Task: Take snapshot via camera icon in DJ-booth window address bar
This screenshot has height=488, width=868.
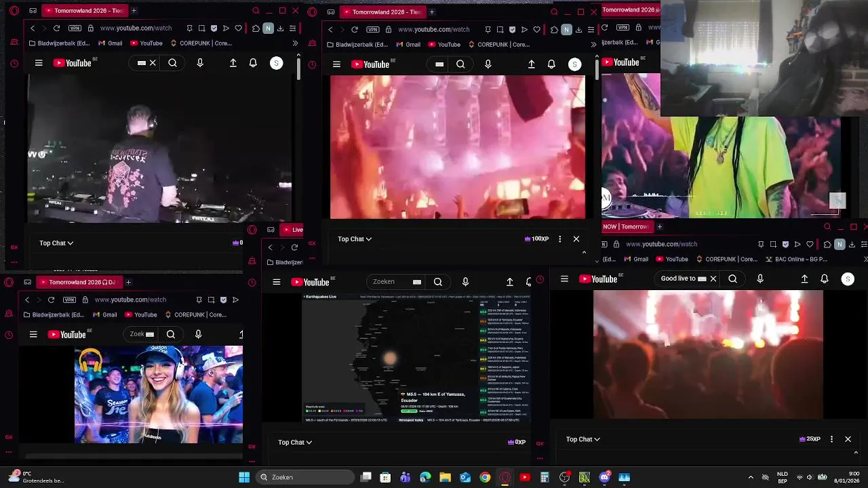Action: (202, 28)
